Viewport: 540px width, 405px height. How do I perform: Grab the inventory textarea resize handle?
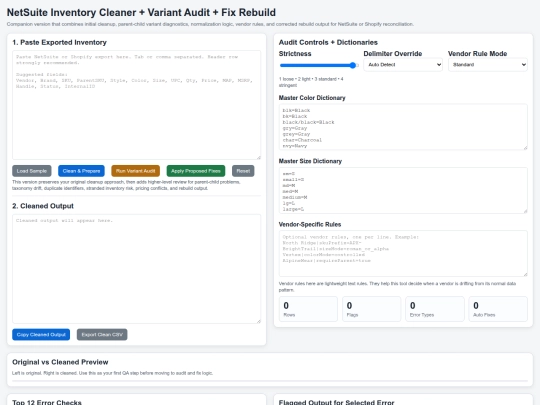(x=259, y=157)
